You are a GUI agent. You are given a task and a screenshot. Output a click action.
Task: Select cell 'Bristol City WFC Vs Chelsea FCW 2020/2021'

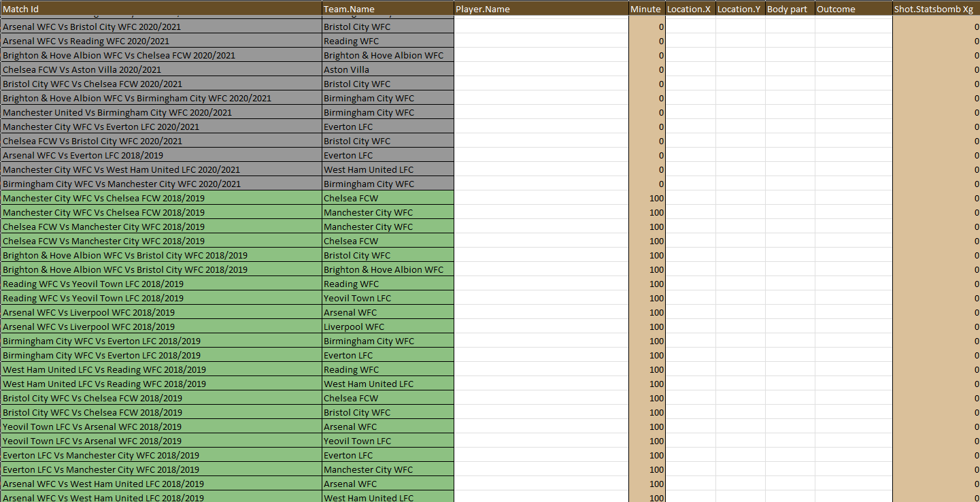coord(161,84)
